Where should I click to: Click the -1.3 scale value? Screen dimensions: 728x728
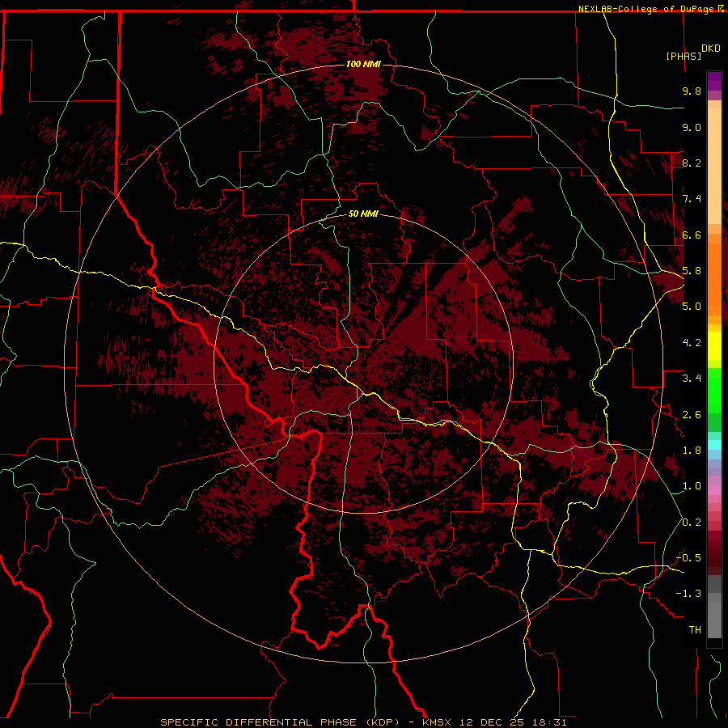click(x=689, y=594)
